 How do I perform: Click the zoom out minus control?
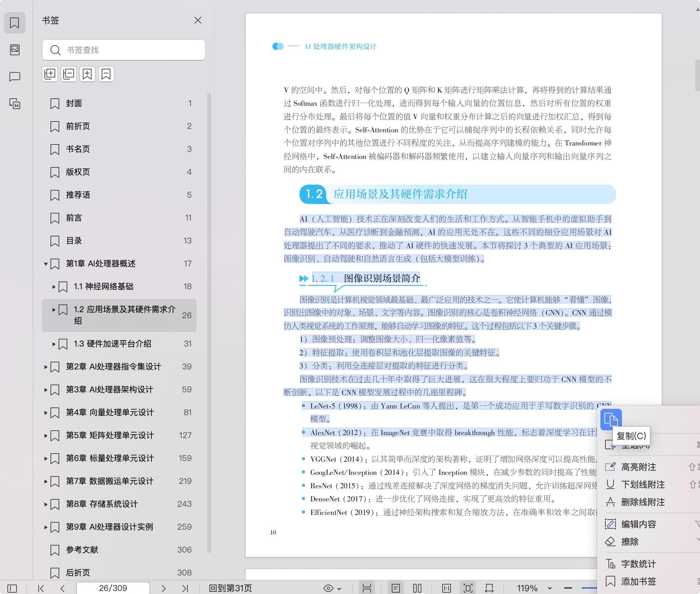coord(568,588)
